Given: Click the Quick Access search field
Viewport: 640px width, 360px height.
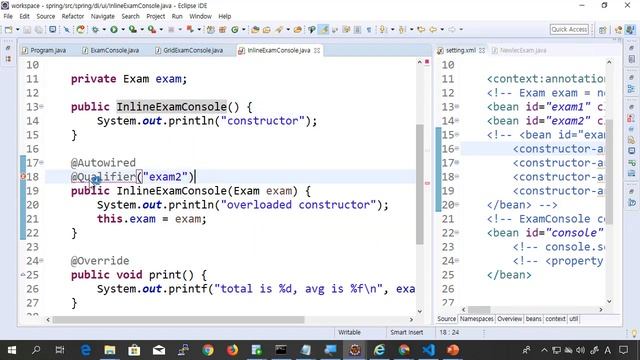Looking at the screenshot, I should pyautogui.click(x=569, y=29).
